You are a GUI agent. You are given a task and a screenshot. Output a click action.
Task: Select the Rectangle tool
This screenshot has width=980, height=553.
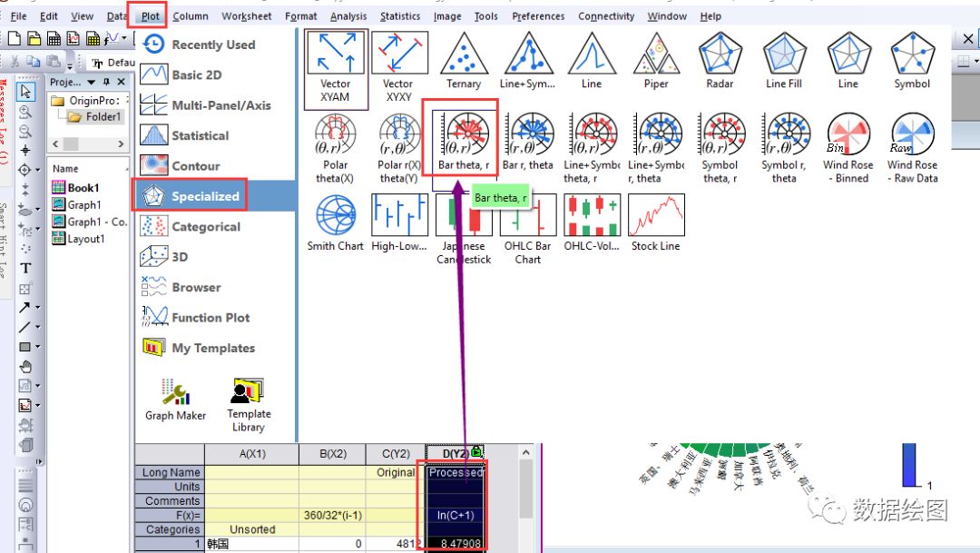click(24, 346)
